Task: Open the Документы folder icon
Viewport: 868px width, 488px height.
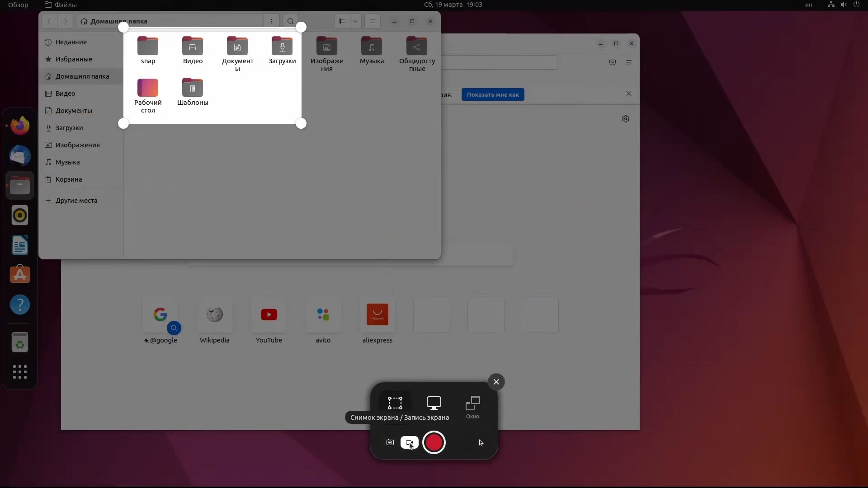Action: click(237, 54)
